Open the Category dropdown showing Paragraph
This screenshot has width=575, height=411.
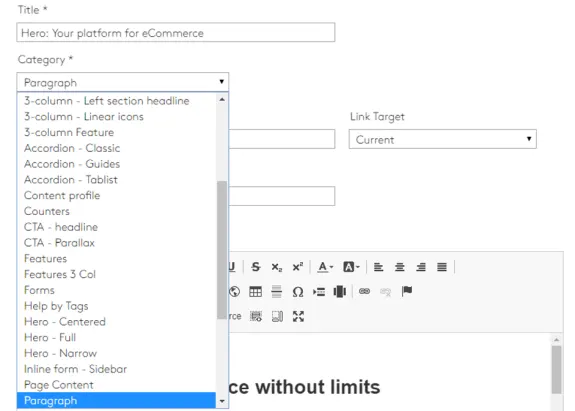[x=122, y=82]
